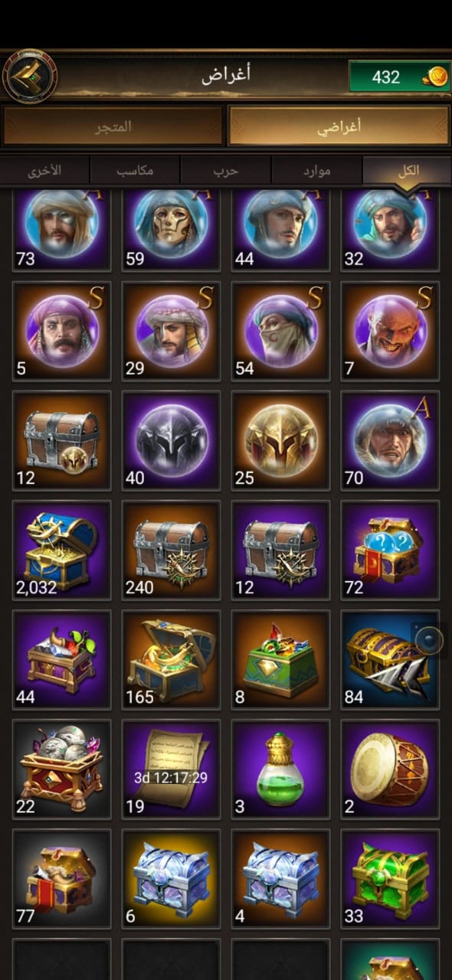Switch to the المتجر store tab
The image size is (452, 980).
[x=113, y=126]
